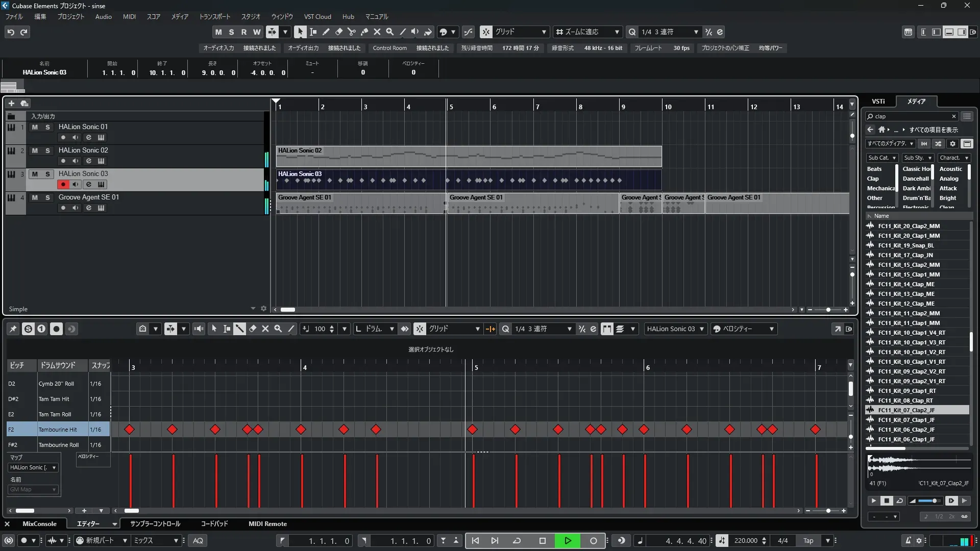
Task: Solo the Groove Agent SE 01 track
Action: (47, 197)
